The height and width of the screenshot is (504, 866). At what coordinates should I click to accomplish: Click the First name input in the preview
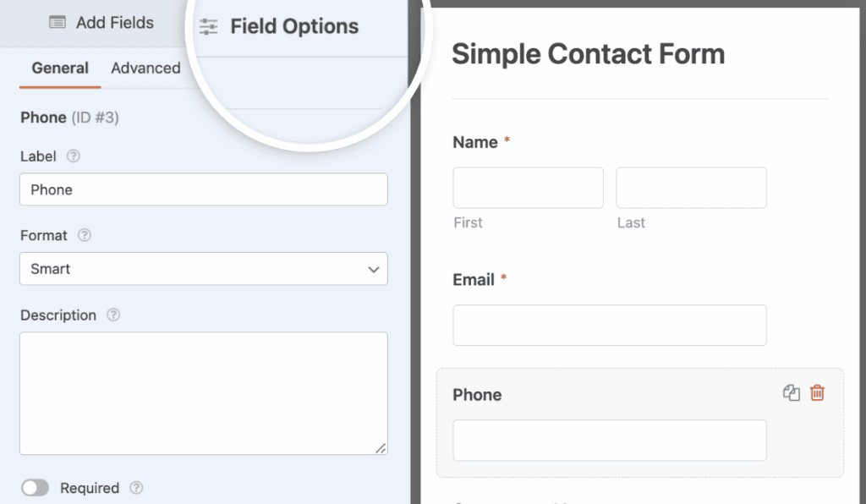point(528,188)
